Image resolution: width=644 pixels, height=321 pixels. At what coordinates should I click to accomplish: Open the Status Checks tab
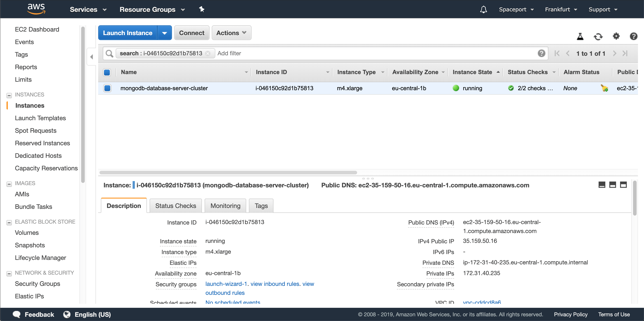pyautogui.click(x=176, y=206)
